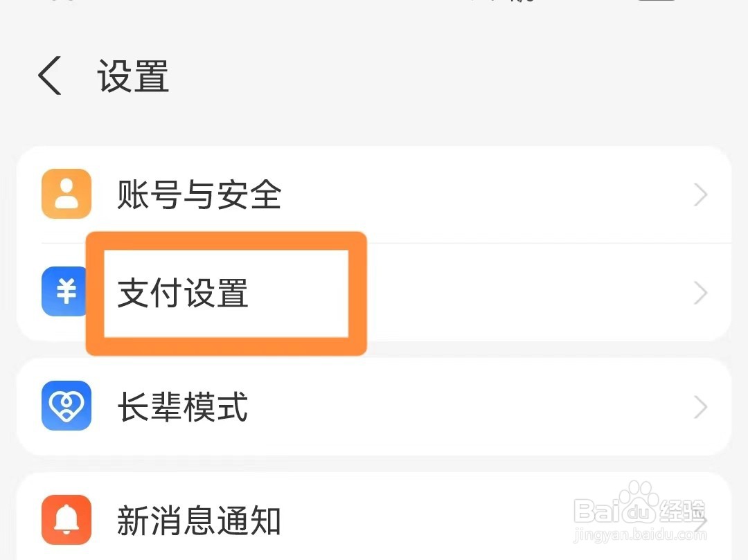Expand the 账号与安全 row chevron
This screenshot has height=560, width=748.
click(701, 195)
